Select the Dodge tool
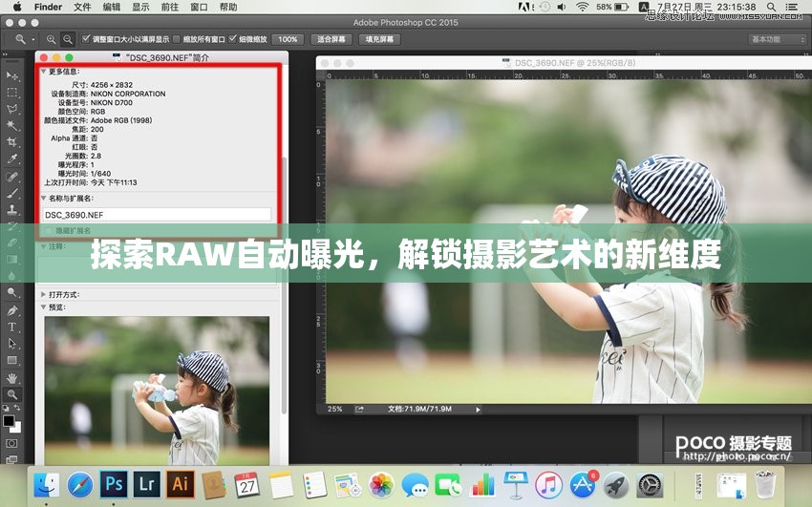Image resolution: width=812 pixels, height=507 pixels. click(11, 292)
